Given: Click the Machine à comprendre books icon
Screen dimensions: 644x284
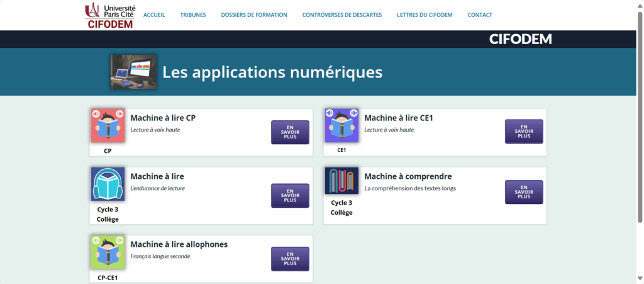Looking at the screenshot, I should [x=341, y=181].
